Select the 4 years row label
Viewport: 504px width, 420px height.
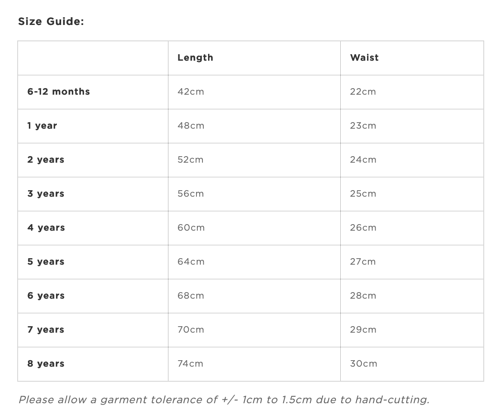coord(46,228)
